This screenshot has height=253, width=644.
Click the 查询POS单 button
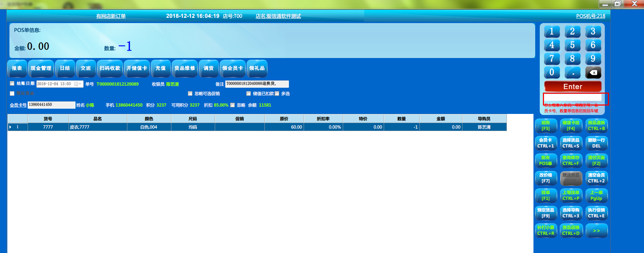pyautogui.click(x=546, y=161)
